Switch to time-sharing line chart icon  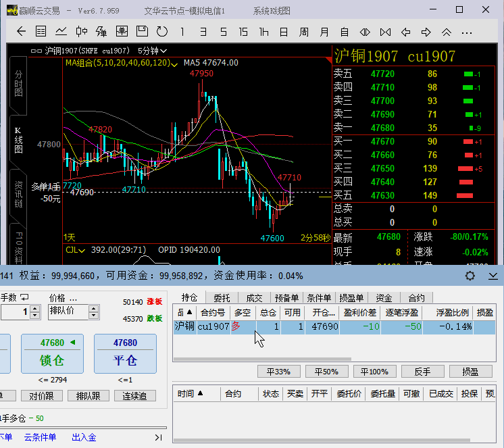[x=61, y=32]
